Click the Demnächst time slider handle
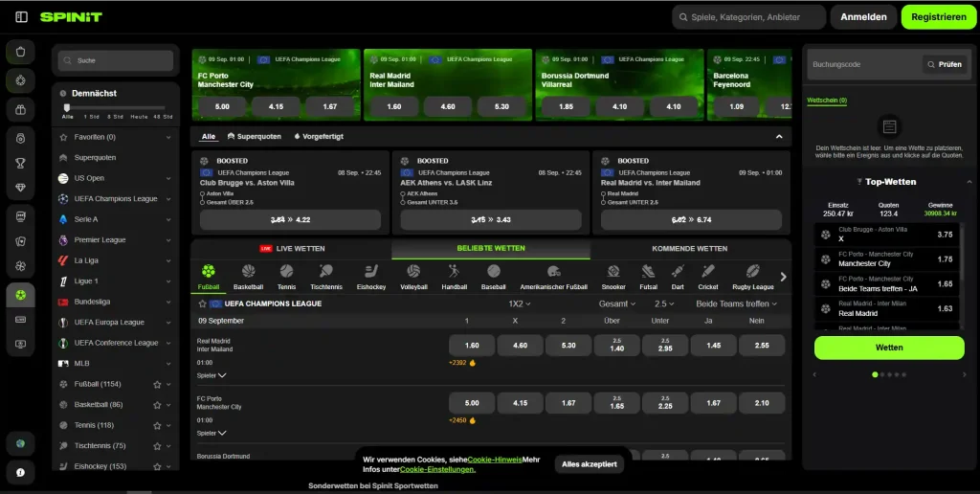 [67, 107]
